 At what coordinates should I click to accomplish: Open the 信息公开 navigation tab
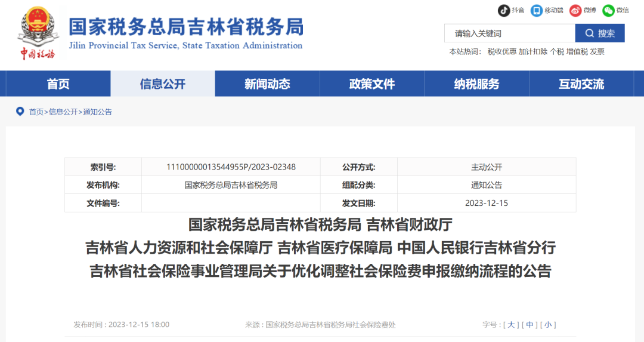click(163, 84)
